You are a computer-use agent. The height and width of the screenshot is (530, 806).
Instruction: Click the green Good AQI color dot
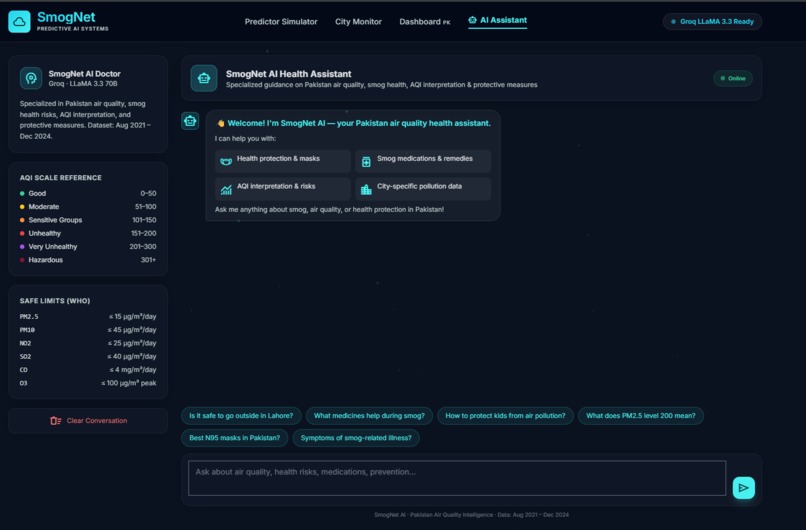pyautogui.click(x=22, y=193)
